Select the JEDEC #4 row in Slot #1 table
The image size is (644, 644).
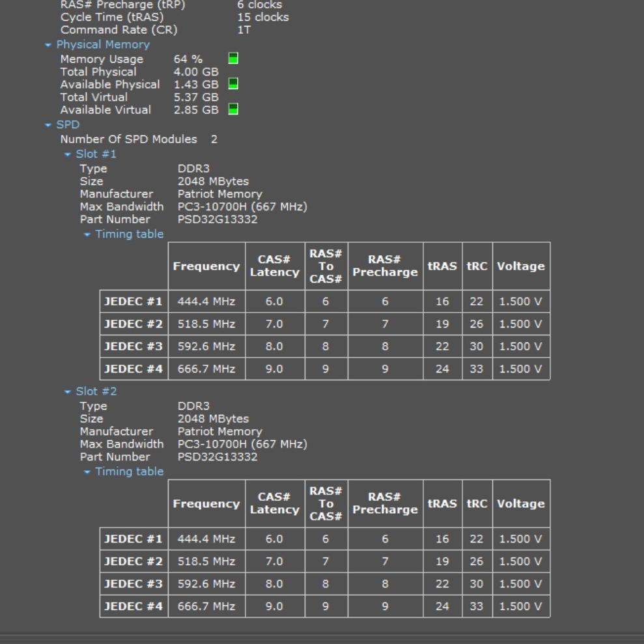click(133, 369)
